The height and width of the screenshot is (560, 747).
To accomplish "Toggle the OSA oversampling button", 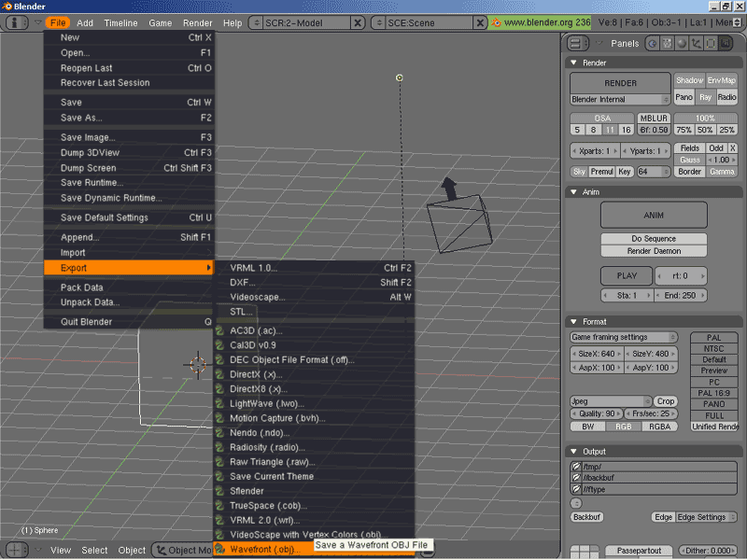I will 602,119.
